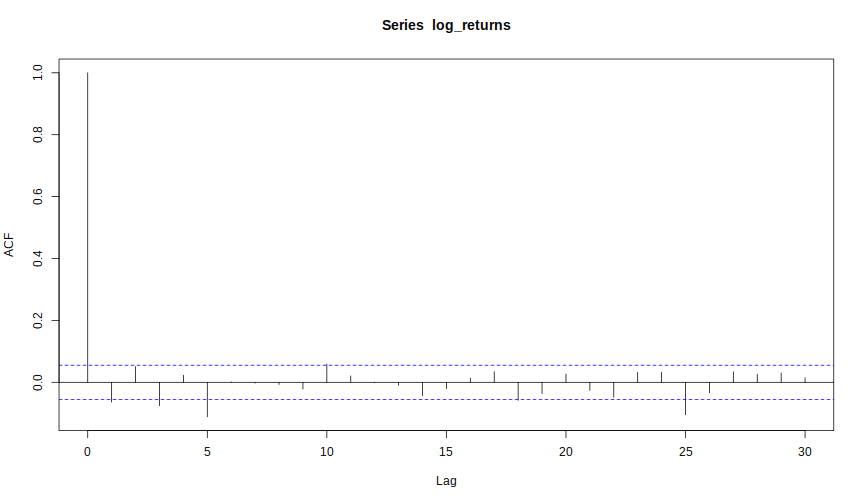Click x-axis tick label 20
Image resolution: width=864 pixels, height=504 pixels.
(566, 452)
